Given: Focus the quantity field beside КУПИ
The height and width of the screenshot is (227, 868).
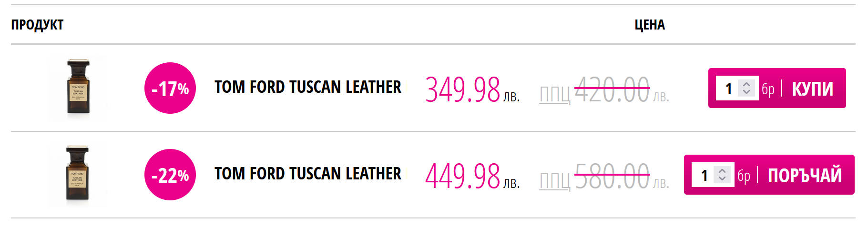Looking at the screenshot, I should pos(728,89).
